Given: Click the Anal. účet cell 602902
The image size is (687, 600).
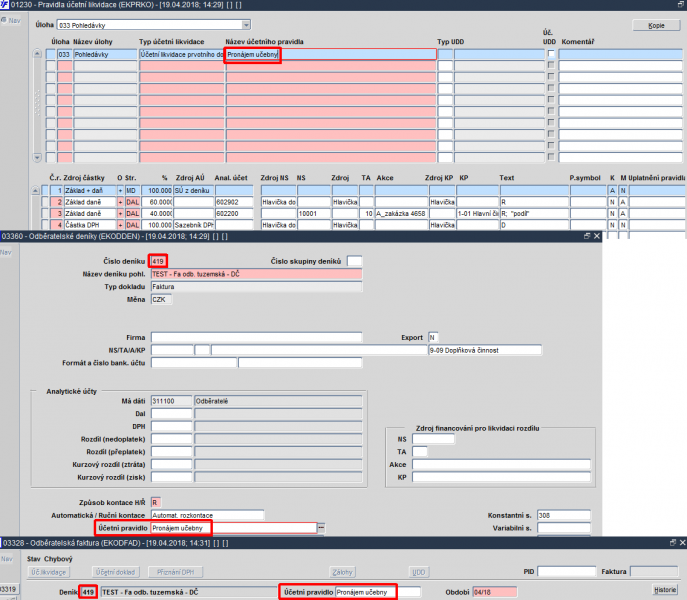Looking at the screenshot, I should click(234, 202).
